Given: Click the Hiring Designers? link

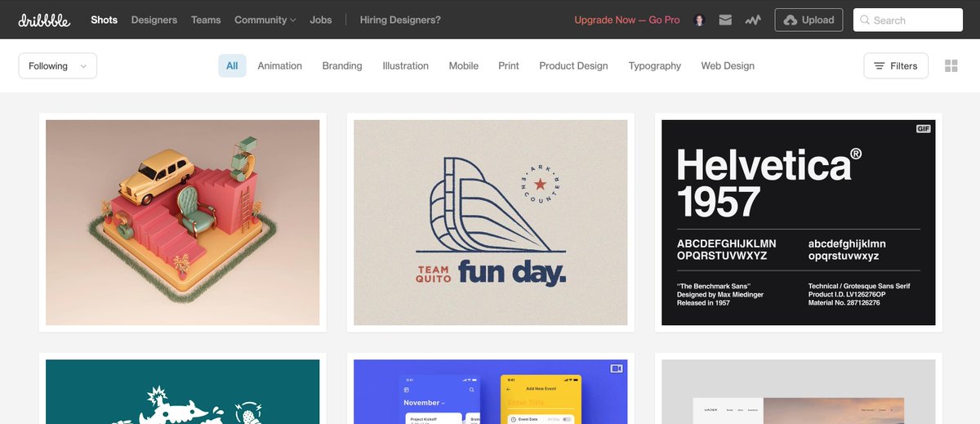Looking at the screenshot, I should click(400, 20).
